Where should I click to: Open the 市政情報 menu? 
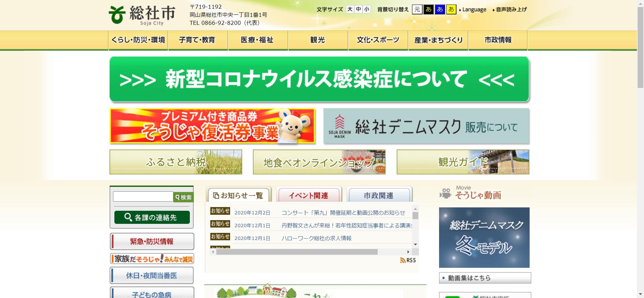pyautogui.click(x=498, y=40)
